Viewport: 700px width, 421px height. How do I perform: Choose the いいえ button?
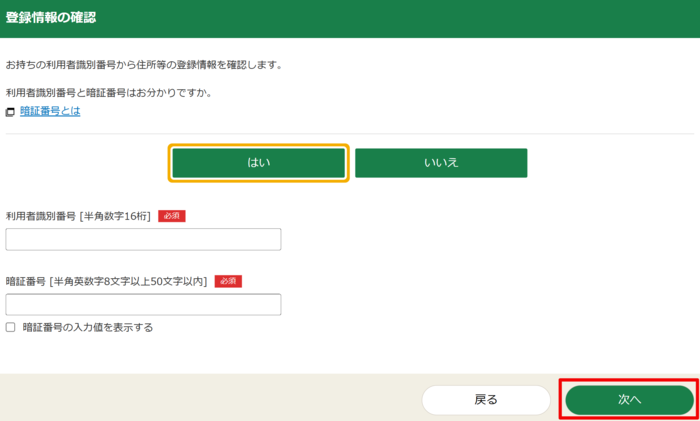tap(441, 163)
